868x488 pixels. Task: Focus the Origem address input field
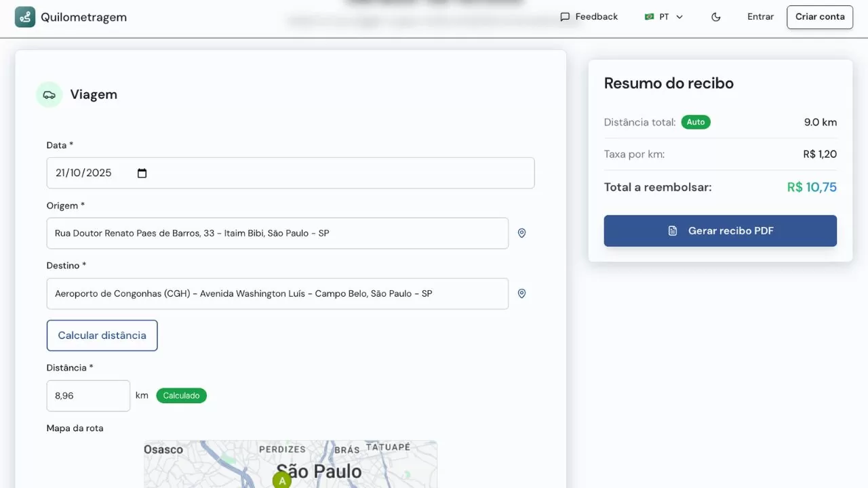click(277, 233)
